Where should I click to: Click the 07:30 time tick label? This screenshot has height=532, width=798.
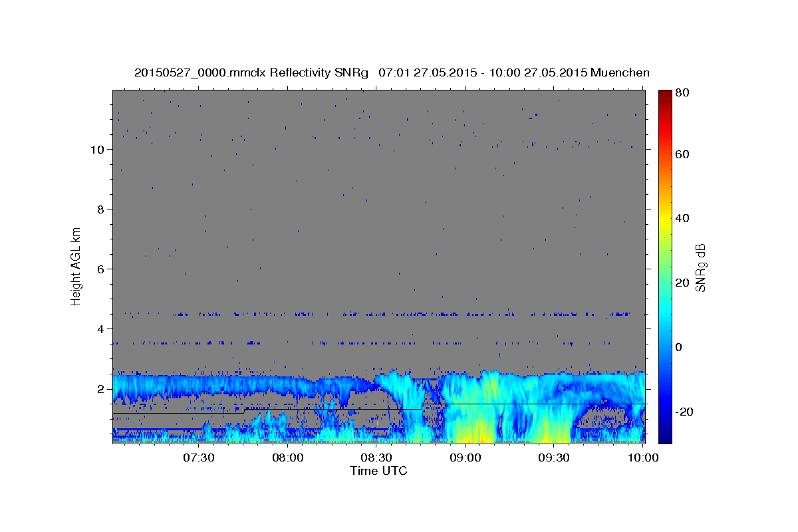pos(199,458)
